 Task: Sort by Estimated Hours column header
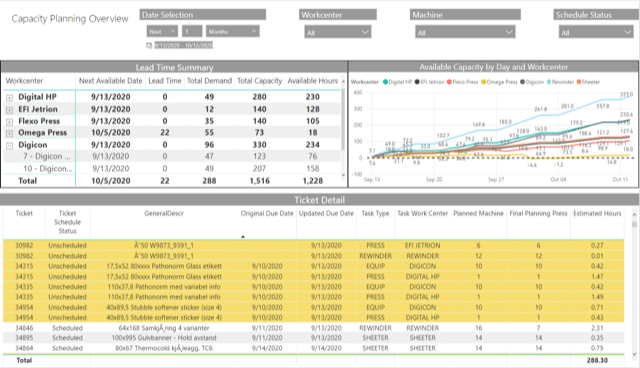click(x=597, y=213)
